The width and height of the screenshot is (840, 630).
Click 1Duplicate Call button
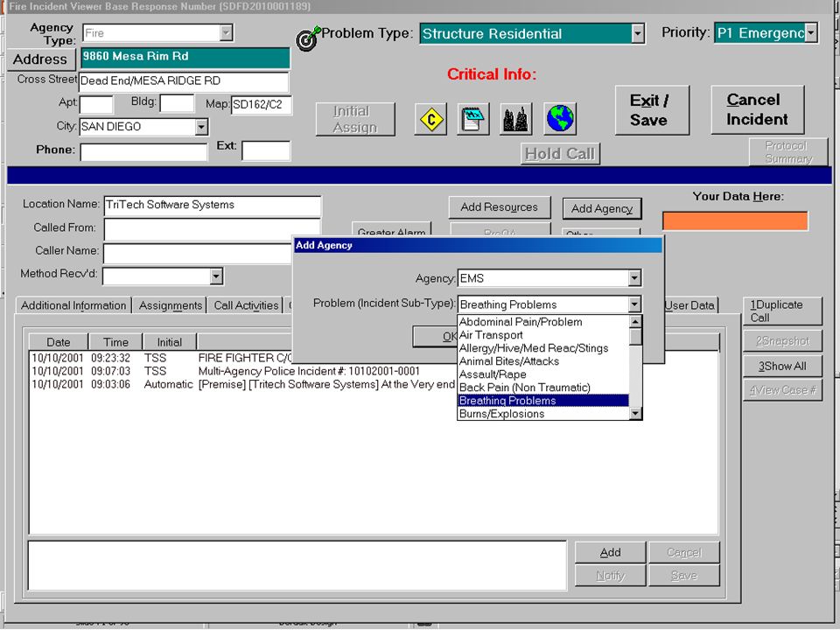coord(782,311)
